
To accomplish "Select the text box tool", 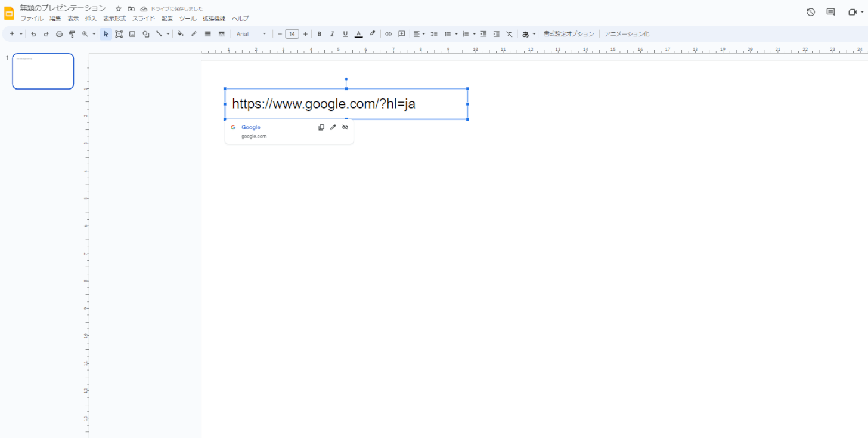I will [119, 34].
